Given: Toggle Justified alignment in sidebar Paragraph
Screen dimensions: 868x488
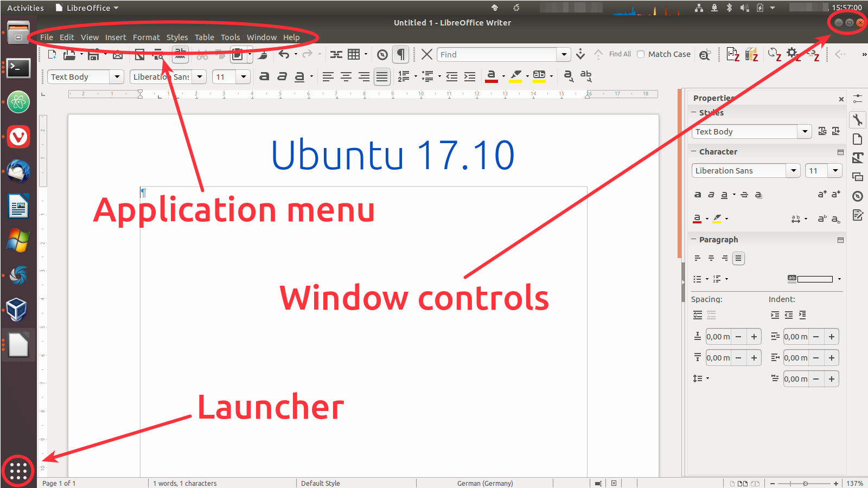Looking at the screenshot, I should (x=738, y=258).
